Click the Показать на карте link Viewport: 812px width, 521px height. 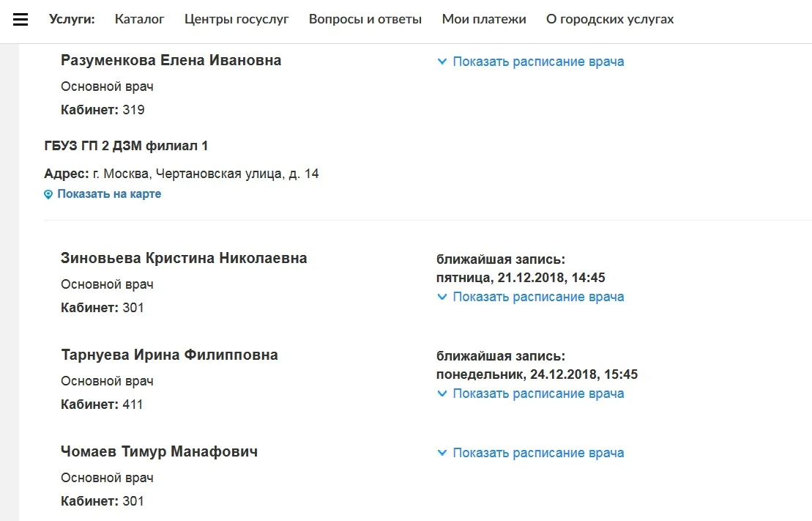[109, 194]
